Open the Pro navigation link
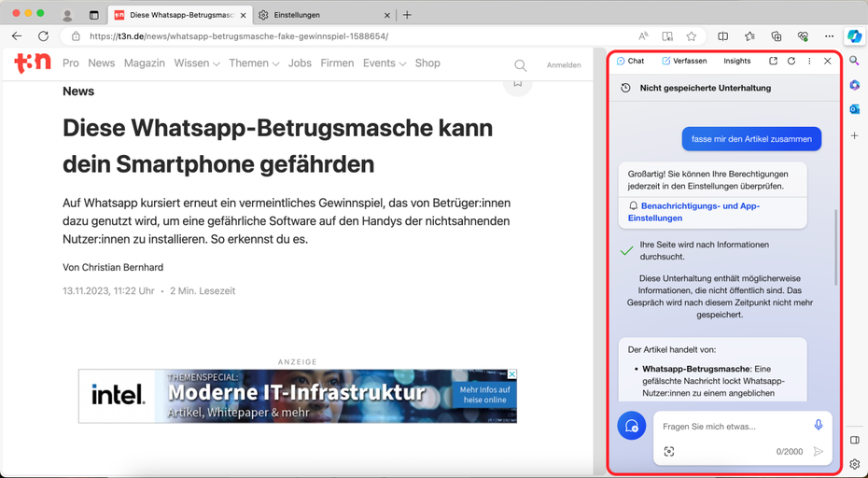Image resolution: width=868 pixels, height=478 pixels. pyautogui.click(x=71, y=63)
